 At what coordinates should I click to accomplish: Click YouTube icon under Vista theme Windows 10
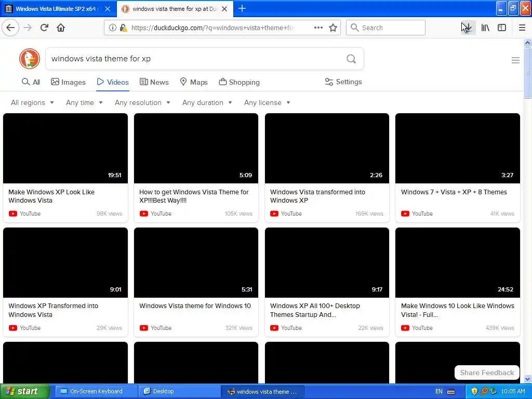coord(144,328)
